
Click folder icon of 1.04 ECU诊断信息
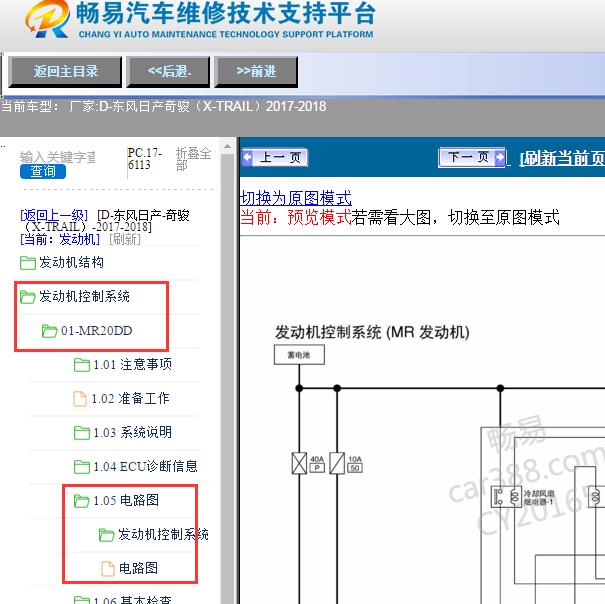(82, 467)
